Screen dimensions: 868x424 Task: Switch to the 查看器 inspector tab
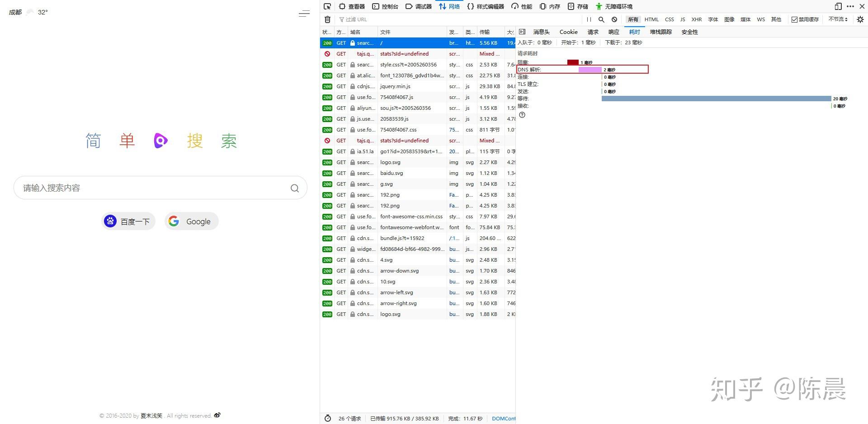(352, 6)
